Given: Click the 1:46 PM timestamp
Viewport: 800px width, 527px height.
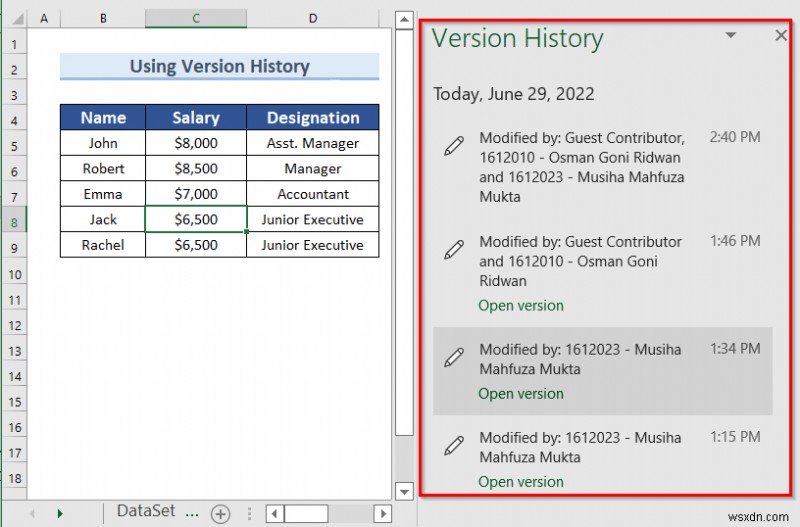Looking at the screenshot, I should 735,240.
